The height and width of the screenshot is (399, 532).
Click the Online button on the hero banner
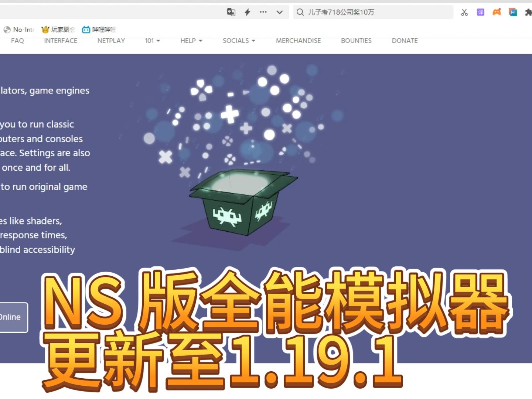tap(13, 317)
